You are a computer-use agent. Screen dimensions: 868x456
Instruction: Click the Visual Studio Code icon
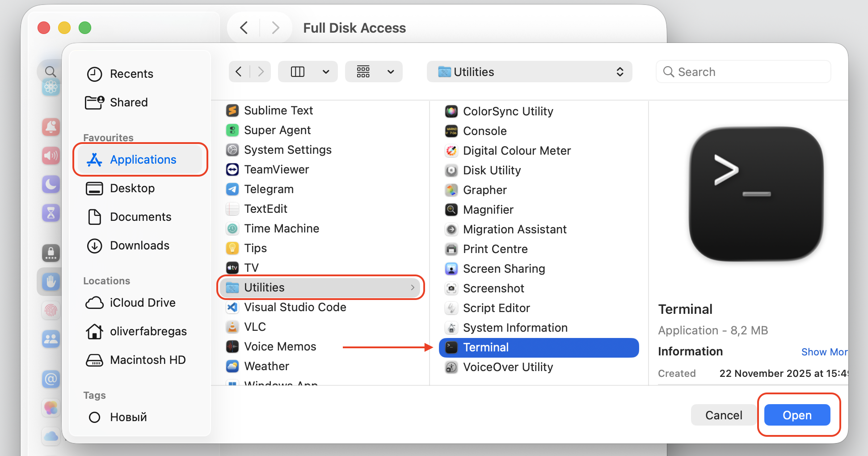point(232,307)
